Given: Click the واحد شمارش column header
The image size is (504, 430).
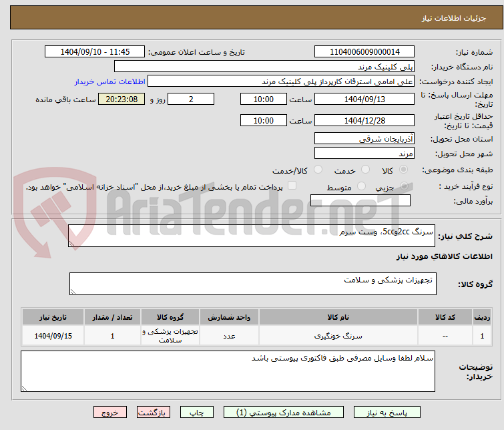Looking at the screenshot, I should click(229, 317).
